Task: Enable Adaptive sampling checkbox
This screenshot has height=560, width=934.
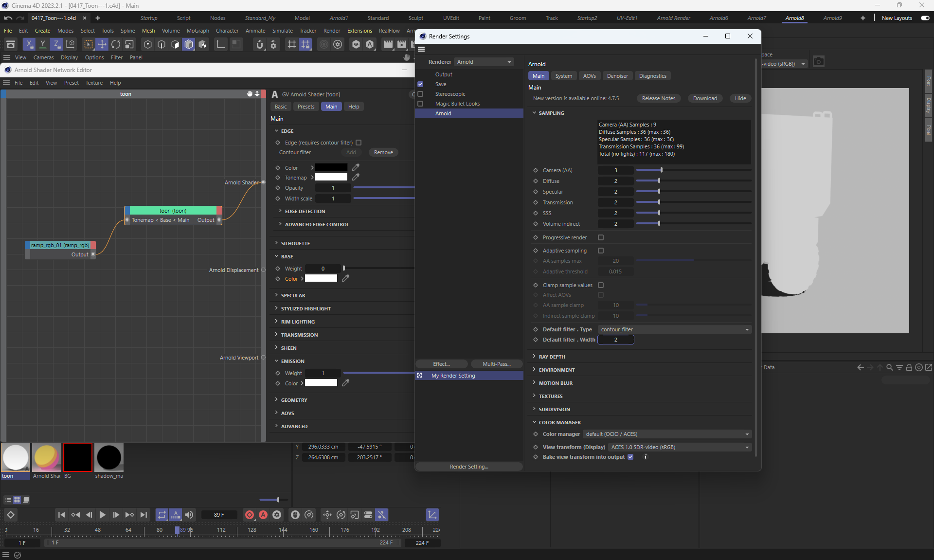Action: pos(601,251)
